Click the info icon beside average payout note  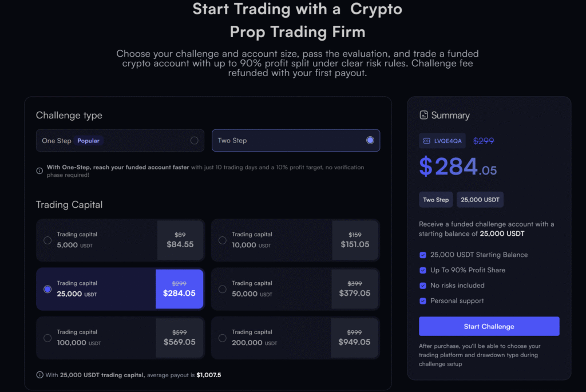pyautogui.click(x=39, y=375)
